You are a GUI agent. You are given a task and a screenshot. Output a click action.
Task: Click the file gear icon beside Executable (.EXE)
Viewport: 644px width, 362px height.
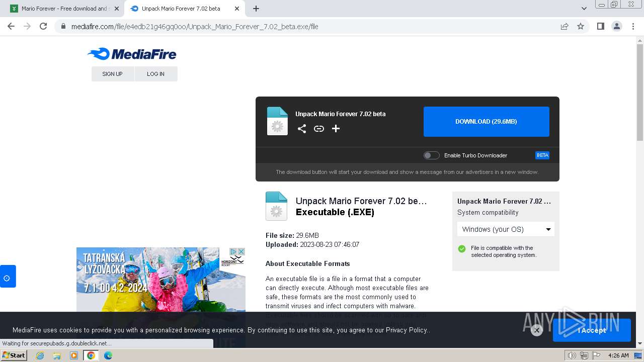pyautogui.click(x=276, y=206)
